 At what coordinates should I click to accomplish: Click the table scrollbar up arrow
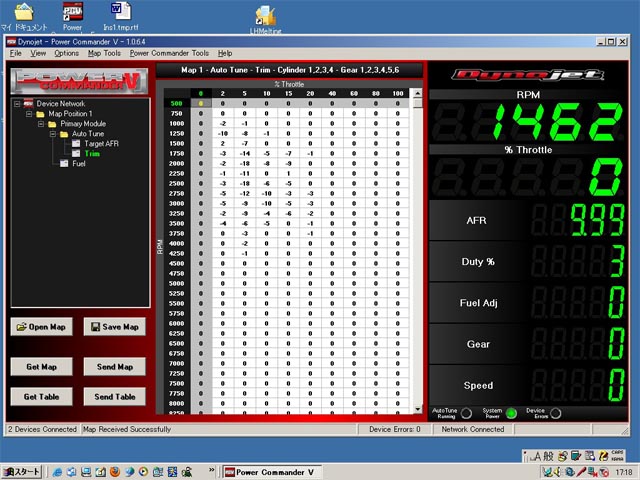point(417,93)
